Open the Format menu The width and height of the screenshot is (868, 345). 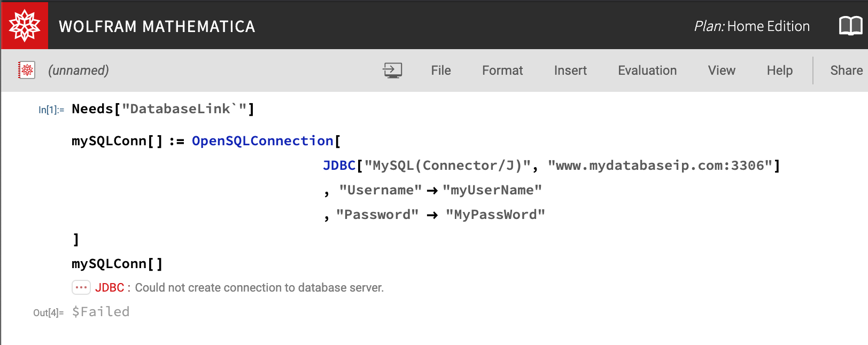click(x=502, y=70)
